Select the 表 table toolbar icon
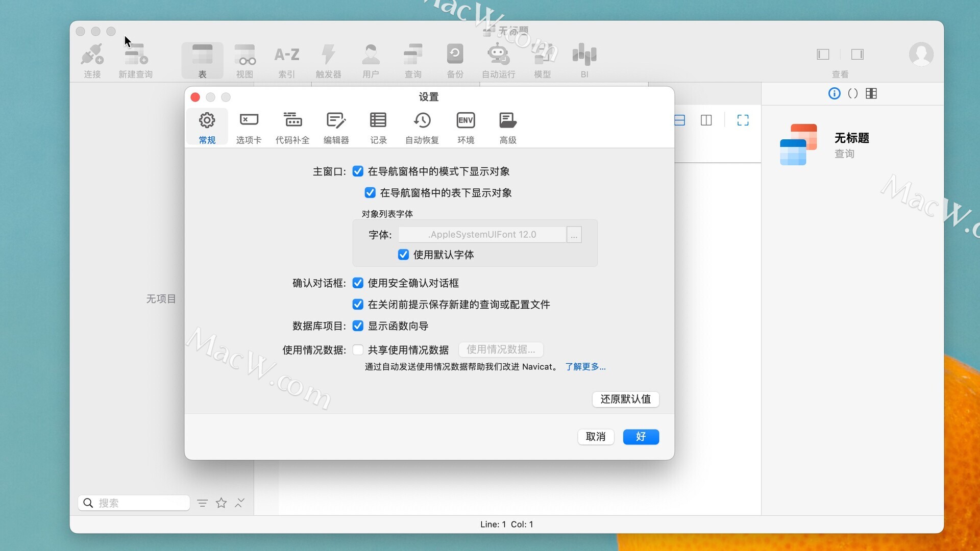The height and width of the screenshot is (551, 980). point(202,61)
